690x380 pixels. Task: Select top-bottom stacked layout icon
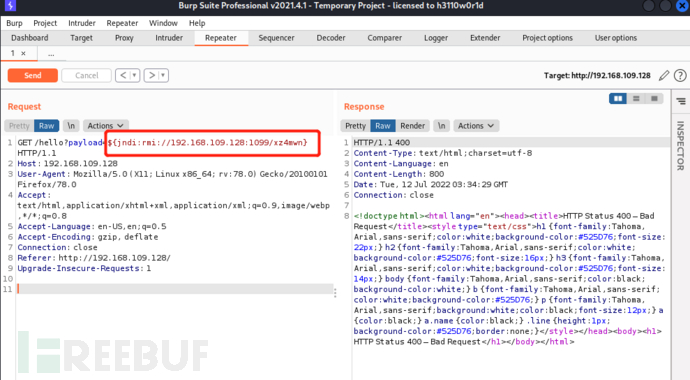[x=636, y=99]
